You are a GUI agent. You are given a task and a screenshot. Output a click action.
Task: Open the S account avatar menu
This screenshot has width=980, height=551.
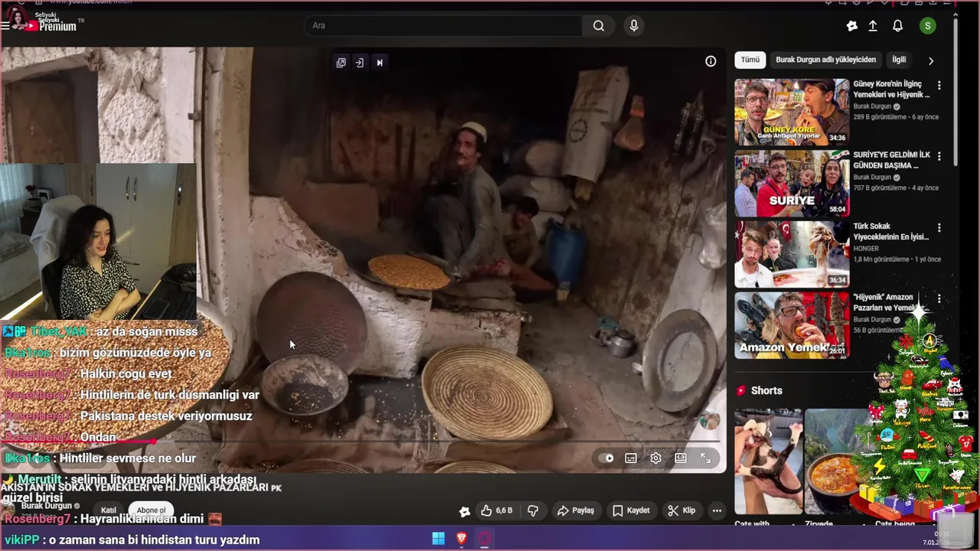tap(928, 26)
